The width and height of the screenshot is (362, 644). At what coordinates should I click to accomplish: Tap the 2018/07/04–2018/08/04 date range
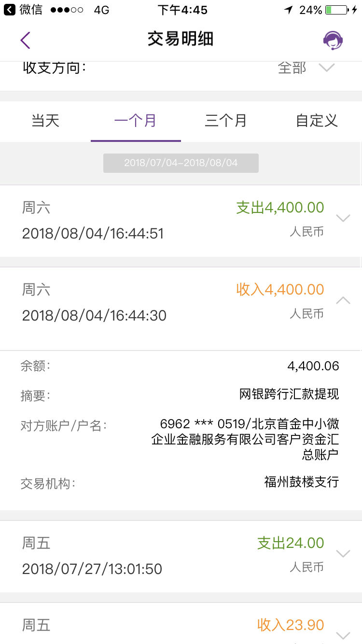tap(181, 163)
